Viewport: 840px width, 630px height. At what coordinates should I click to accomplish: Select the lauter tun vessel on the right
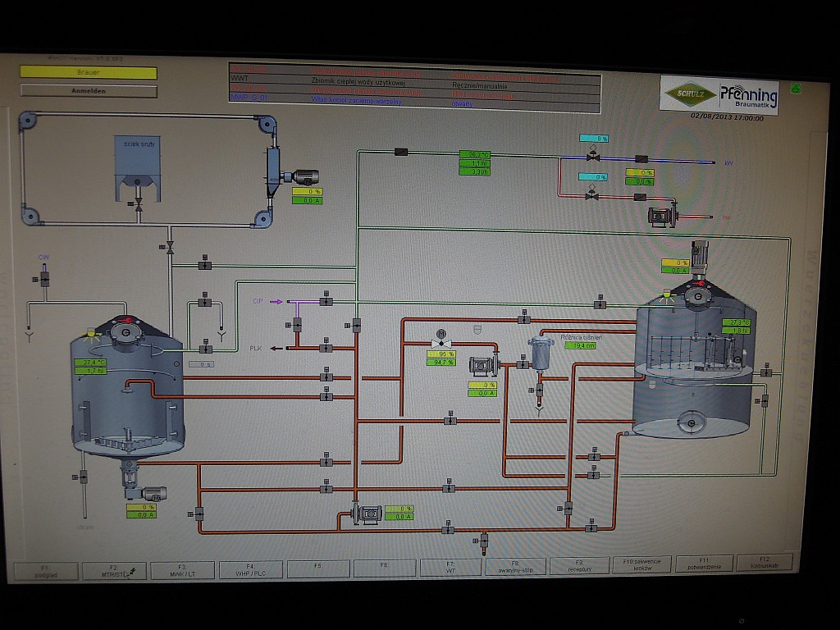(x=694, y=373)
